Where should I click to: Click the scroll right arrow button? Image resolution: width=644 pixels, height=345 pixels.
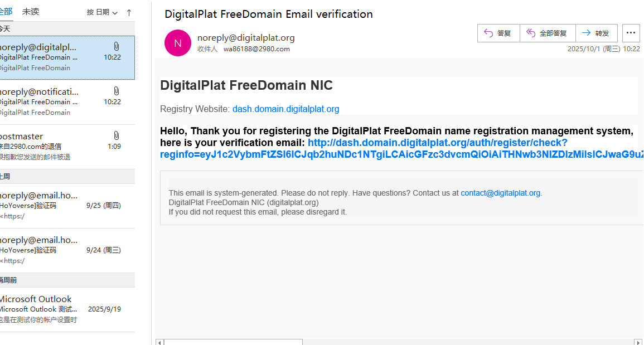coord(638,342)
